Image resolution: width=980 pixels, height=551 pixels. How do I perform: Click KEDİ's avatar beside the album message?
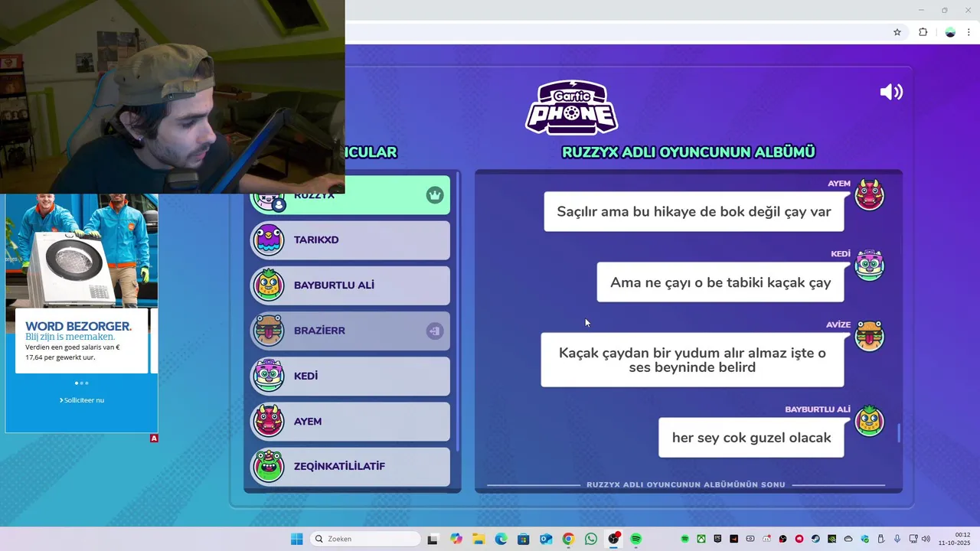(870, 265)
